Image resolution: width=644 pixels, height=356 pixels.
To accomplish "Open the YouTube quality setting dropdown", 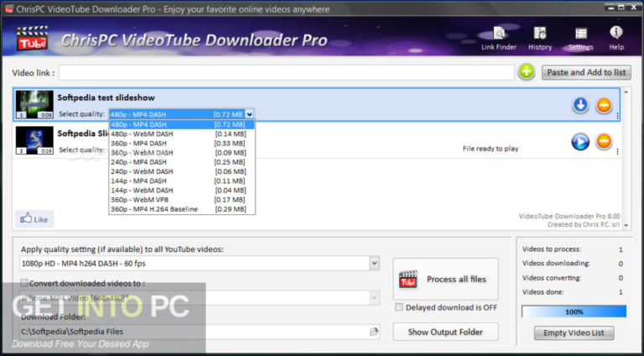I will click(374, 263).
